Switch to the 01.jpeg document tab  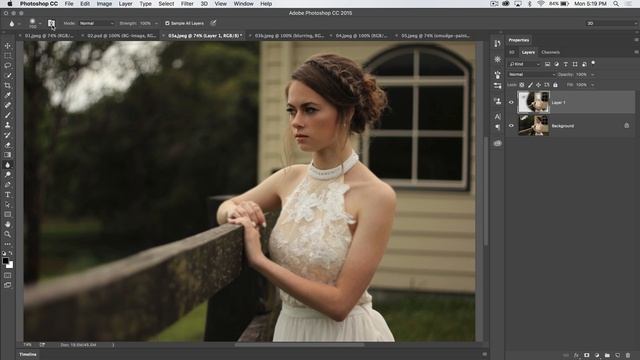click(49, 36)
